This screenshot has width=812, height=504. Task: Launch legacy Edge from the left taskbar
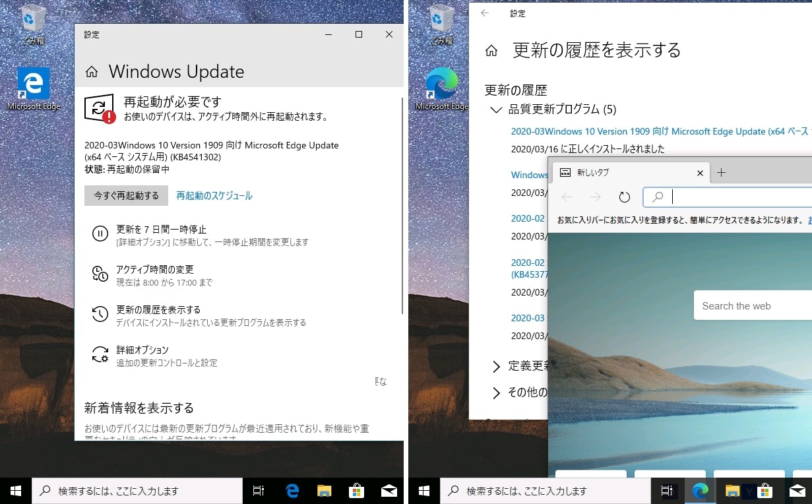coord(292,491)
